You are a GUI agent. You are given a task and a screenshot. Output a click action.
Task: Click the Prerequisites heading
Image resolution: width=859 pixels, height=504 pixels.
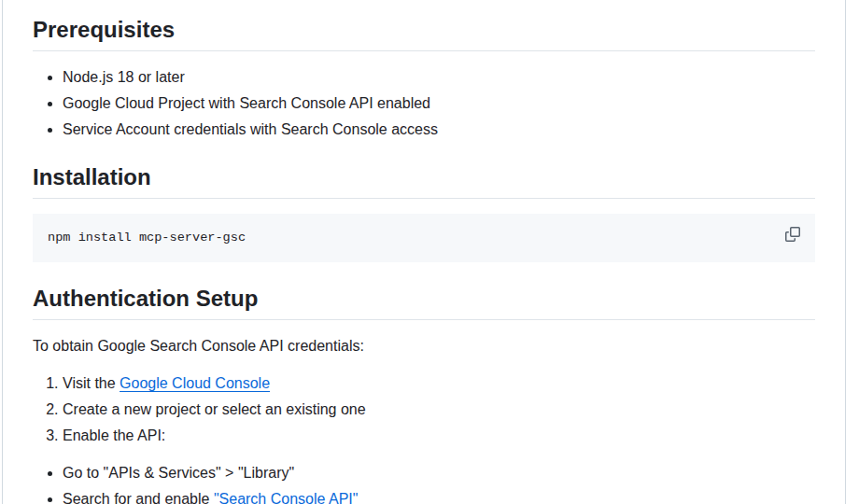coord(104,30)
